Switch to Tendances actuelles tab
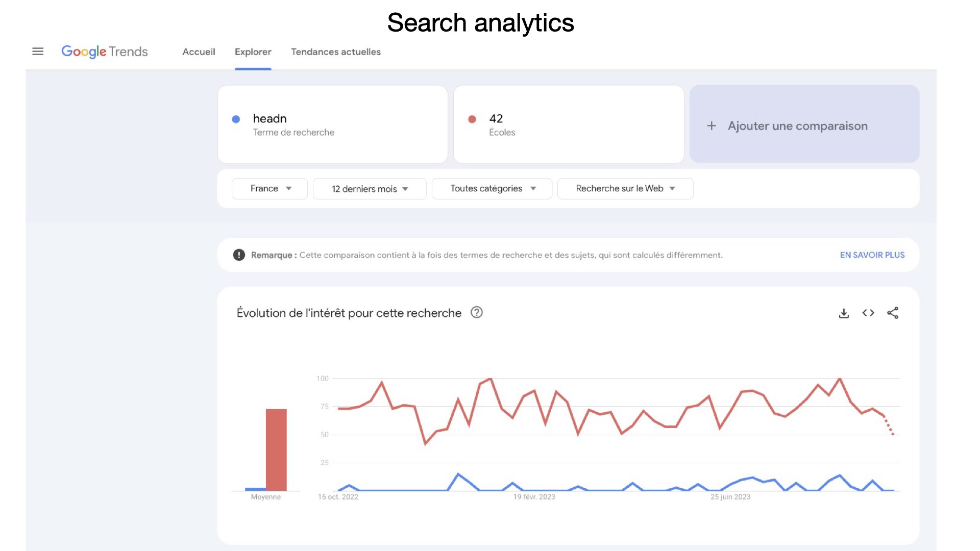Image resolution: width=980 pixels, height=551 pixels. pos(336,52)
